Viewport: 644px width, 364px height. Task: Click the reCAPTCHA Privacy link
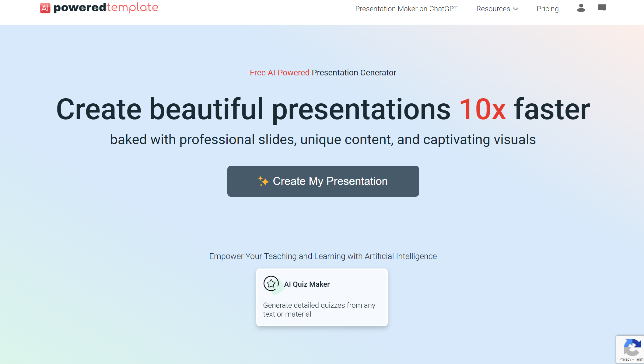625,359
